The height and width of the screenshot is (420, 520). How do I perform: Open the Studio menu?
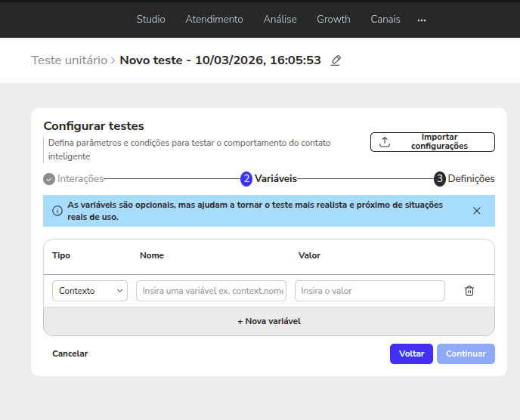150,19
